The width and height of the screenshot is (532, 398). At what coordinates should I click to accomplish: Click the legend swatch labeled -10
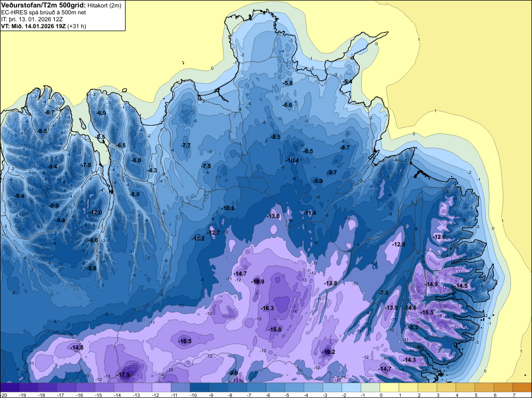[x=199, y=387]
